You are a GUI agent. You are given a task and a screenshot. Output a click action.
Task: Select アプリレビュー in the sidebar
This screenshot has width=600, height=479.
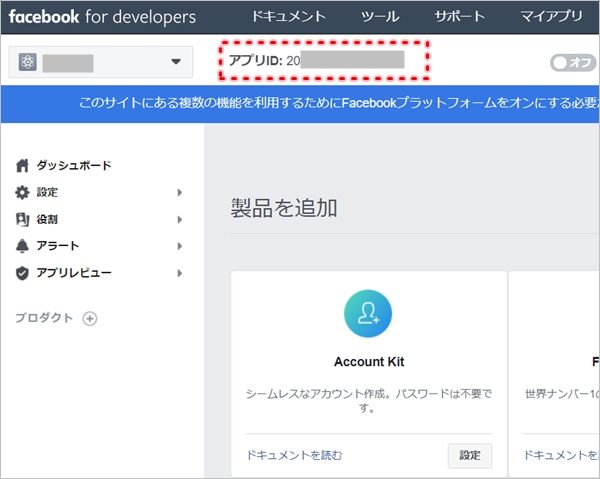coord(74,273)
